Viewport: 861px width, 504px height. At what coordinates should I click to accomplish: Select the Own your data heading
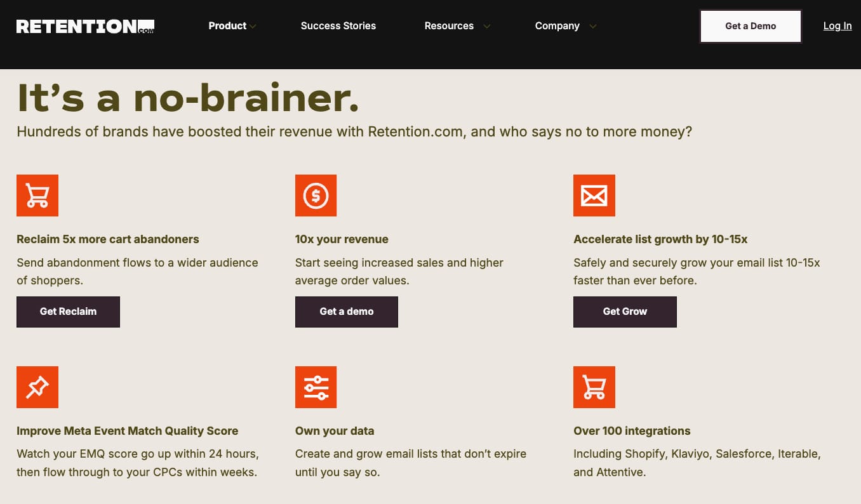[334, 431]
